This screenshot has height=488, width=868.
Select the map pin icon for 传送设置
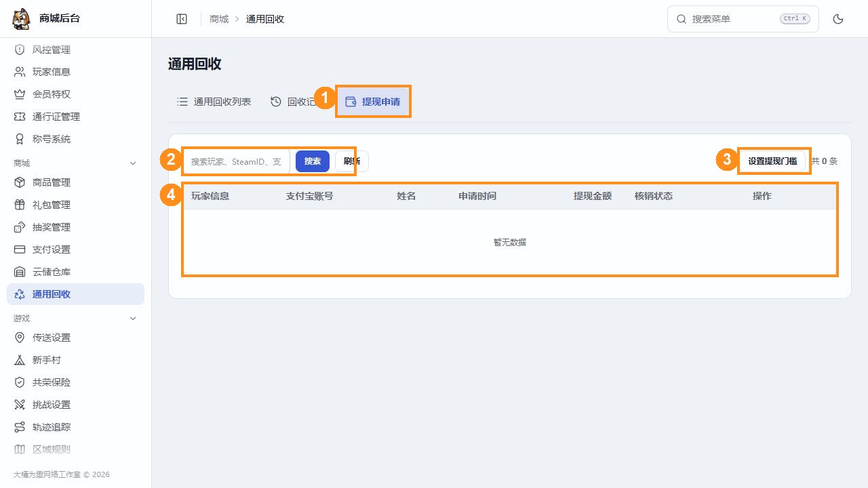(20, 338)
